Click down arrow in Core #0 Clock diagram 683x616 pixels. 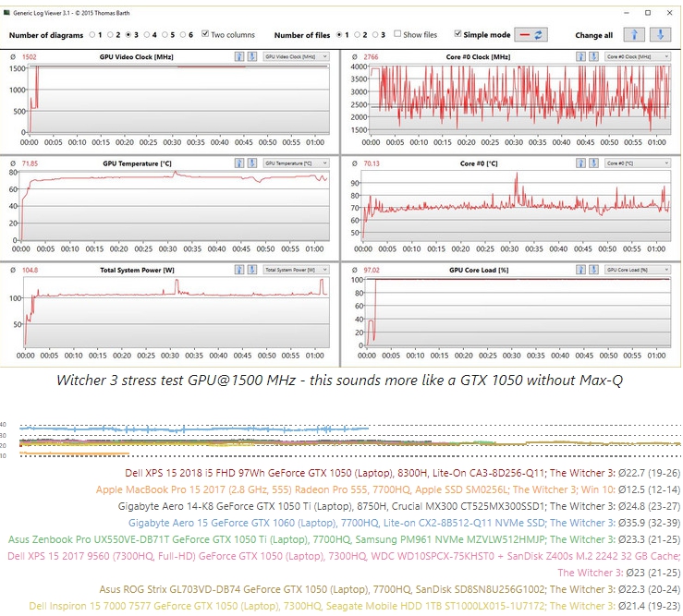click(593, 56)
